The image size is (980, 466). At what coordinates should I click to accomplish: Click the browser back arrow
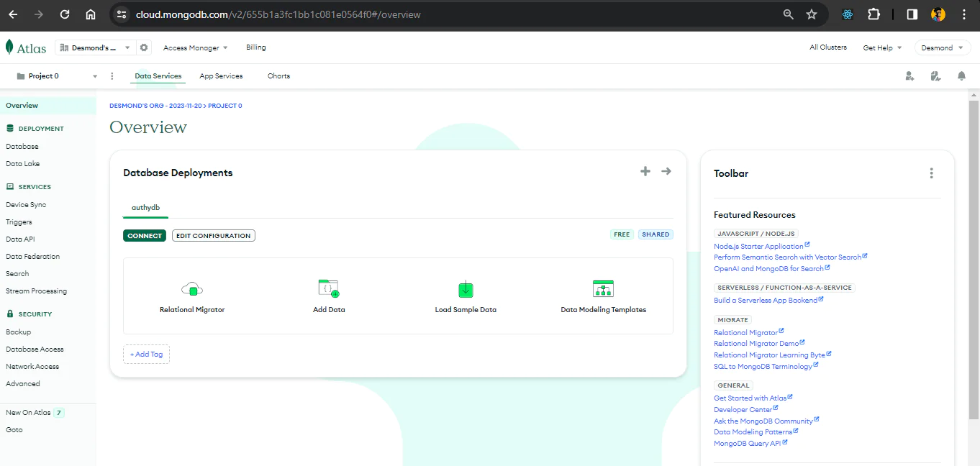click(13, 14)
